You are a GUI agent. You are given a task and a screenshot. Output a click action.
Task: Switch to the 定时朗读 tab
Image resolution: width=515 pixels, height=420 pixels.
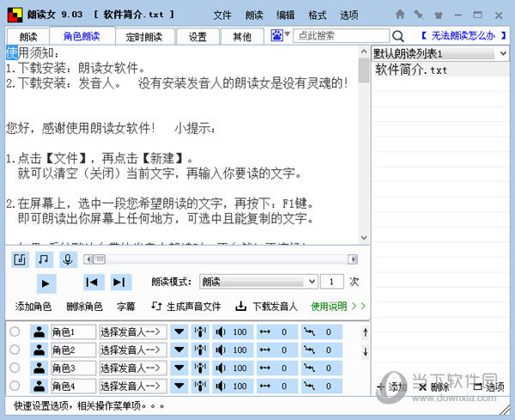(x=144, y=37)
